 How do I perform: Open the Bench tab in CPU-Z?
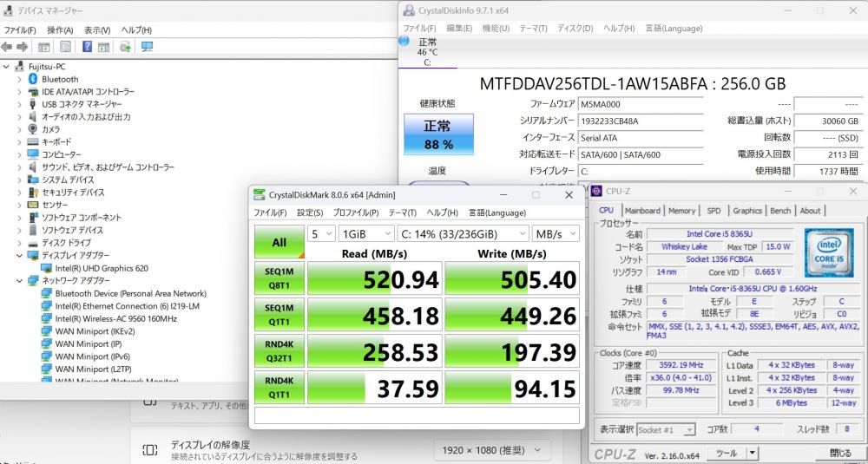780,211
